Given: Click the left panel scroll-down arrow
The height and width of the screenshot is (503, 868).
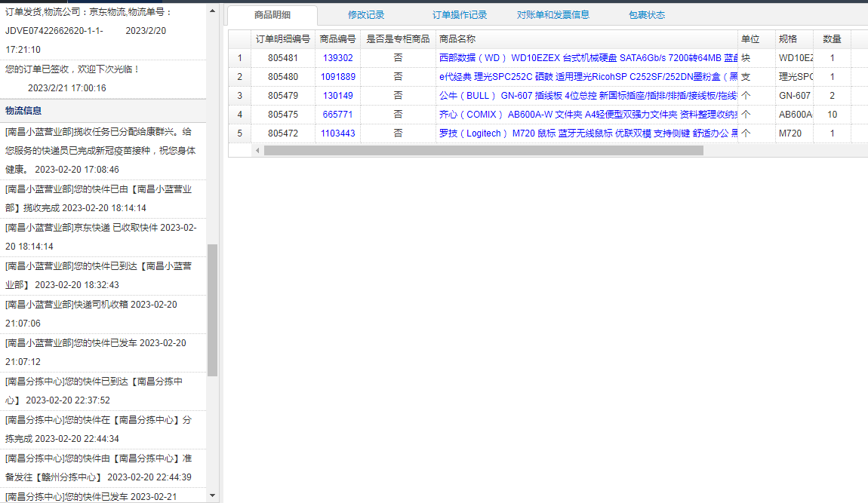Looking at the screenshot, I should pyautogui.click(x=212, y=495).
